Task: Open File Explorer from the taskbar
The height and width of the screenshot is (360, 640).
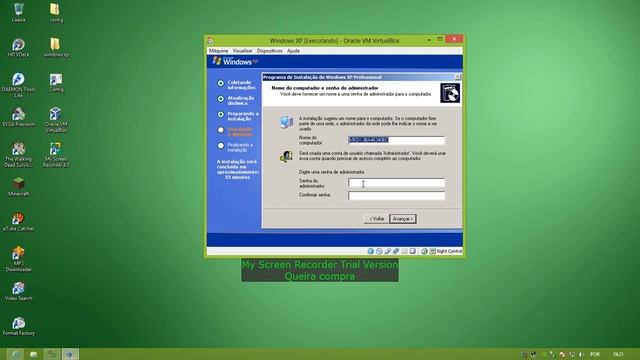Action: [x=33, y=354]
